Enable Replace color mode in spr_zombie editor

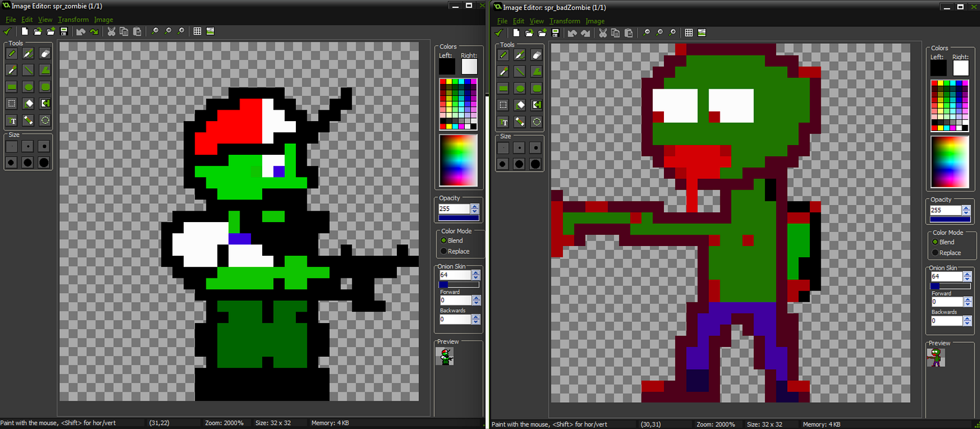tap(444, 252)
